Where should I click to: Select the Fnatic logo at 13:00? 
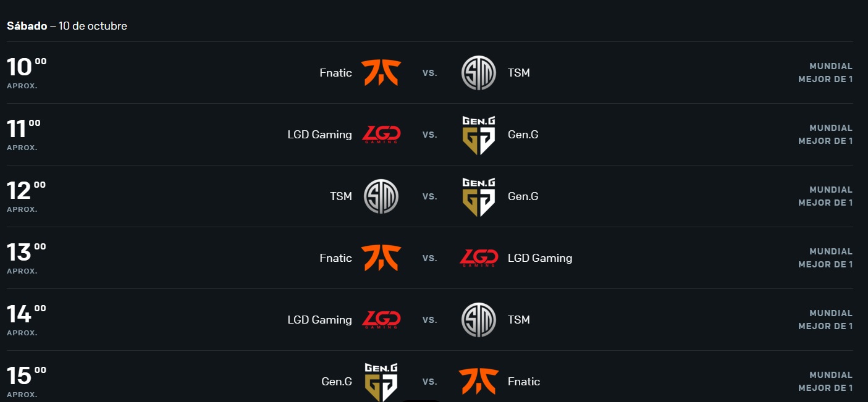point(381,258)
